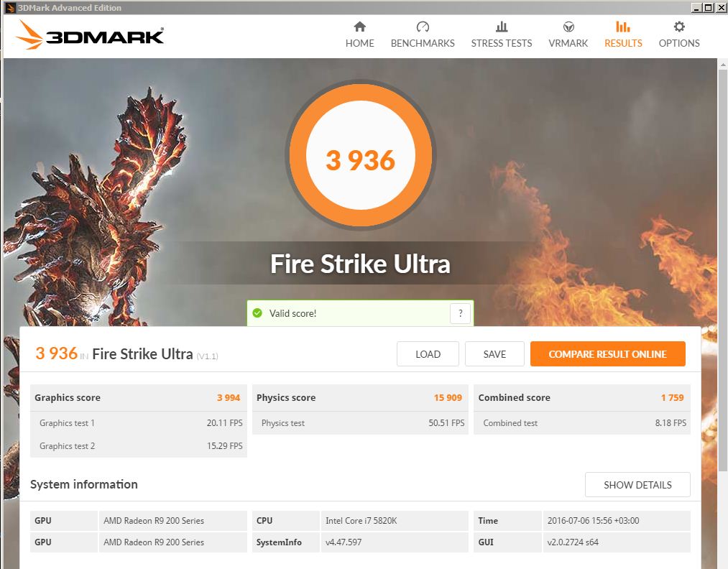Click the 20.11 FPS value
The width and height of the screenshot is (728, 569).
[225, 423]
